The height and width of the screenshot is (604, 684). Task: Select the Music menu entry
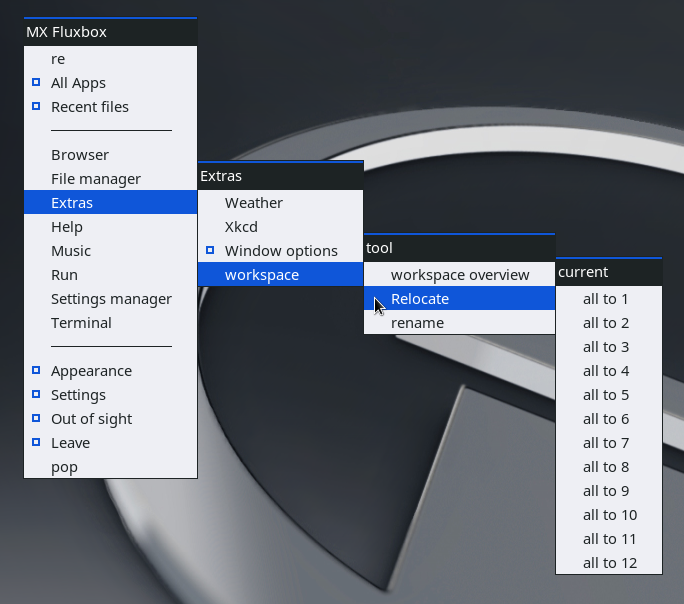coord(110,250)
